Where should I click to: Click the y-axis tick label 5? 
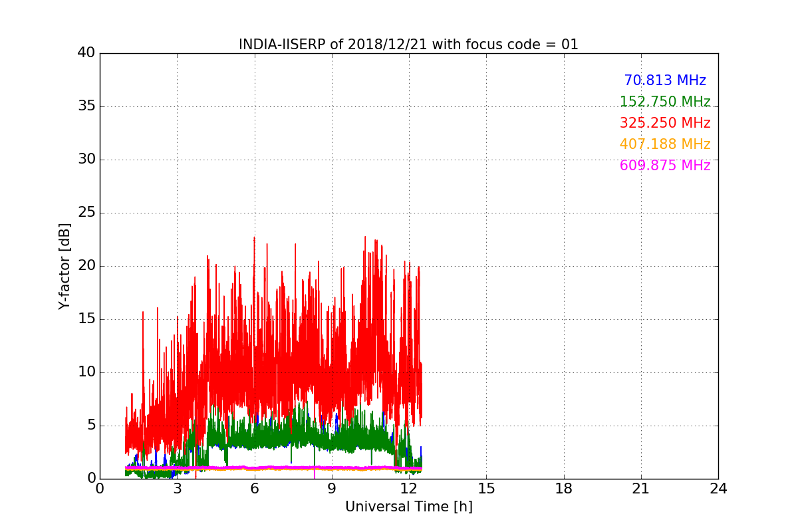click(x=91, y=426)
